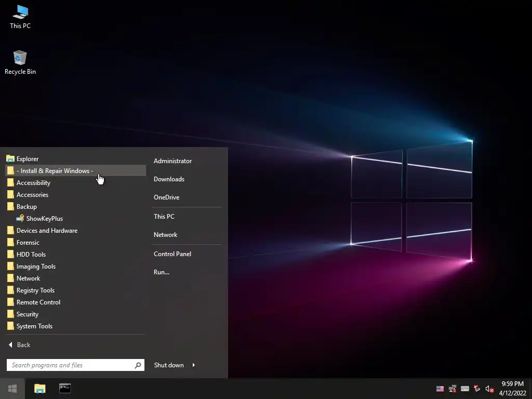Collapse the Backup folder
Viewport: 532px width, 399px height.
click(75, 207)
